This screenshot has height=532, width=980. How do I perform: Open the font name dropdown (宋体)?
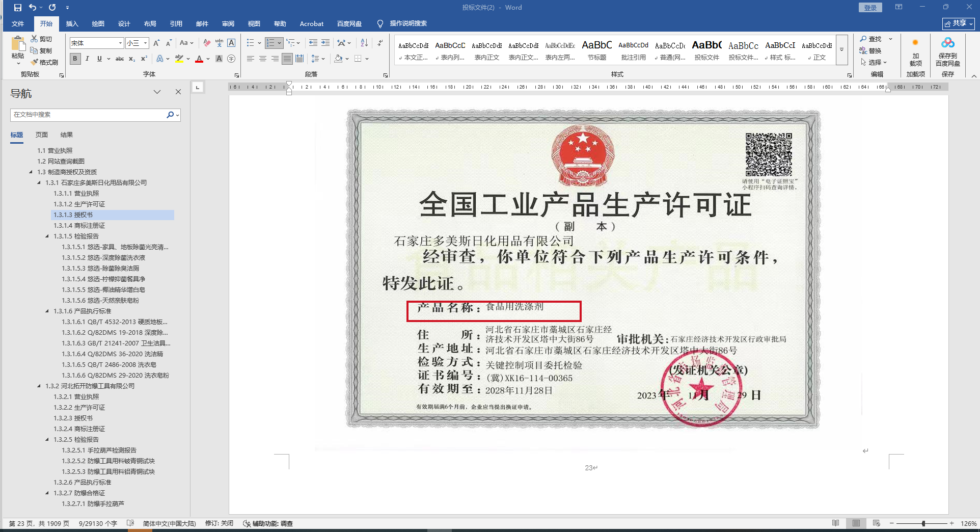click(x=120, y=43)
